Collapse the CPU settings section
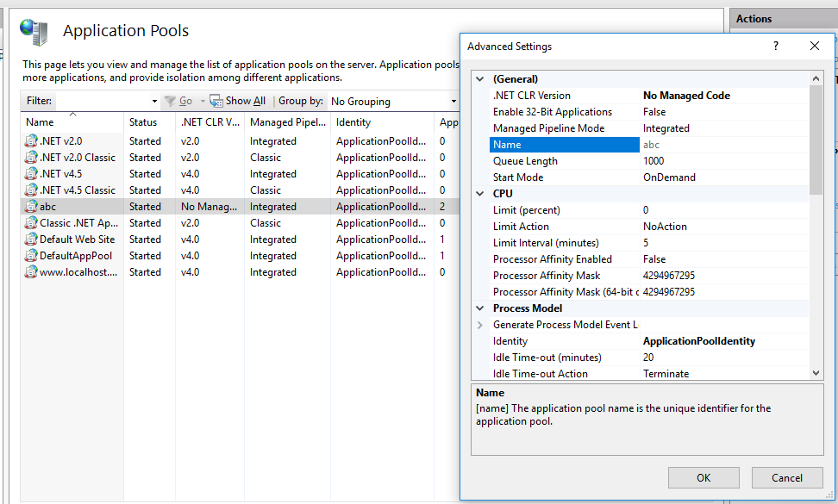838x504 pixels. pos(480,194)
